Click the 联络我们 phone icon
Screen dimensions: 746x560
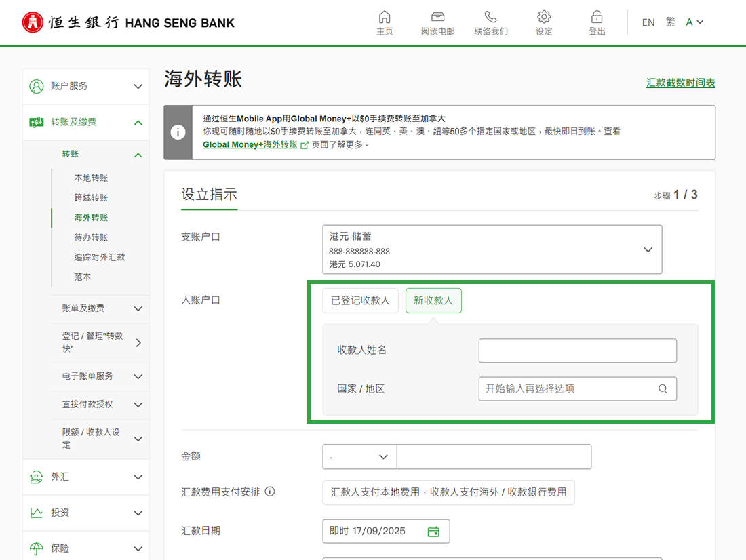coord(490,17)
